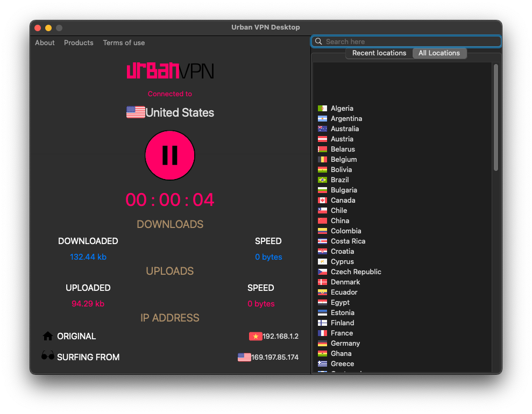Click the downloaded value 132.44 kb
Screen dimensions: 532x414
(88, 257)
